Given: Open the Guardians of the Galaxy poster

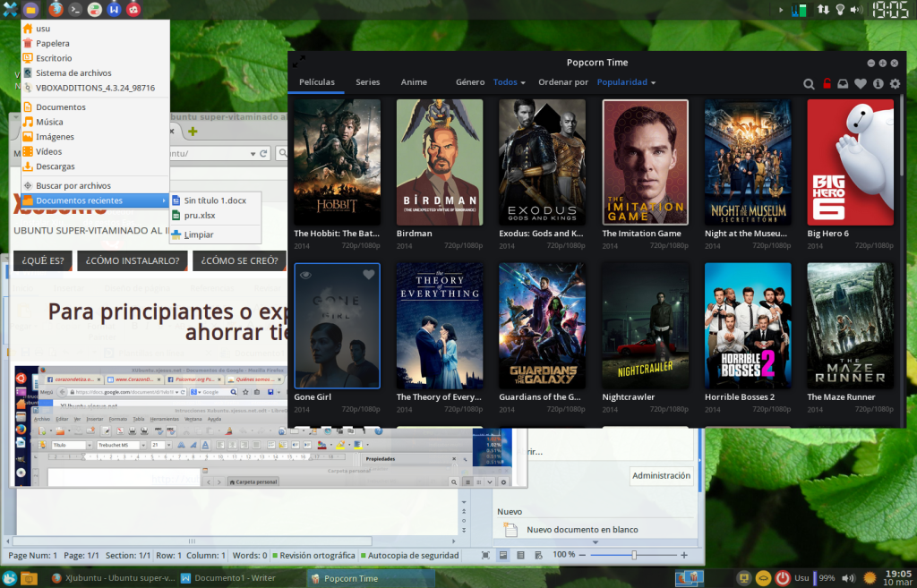Looking at the screenshot, I should coord(542,326).
